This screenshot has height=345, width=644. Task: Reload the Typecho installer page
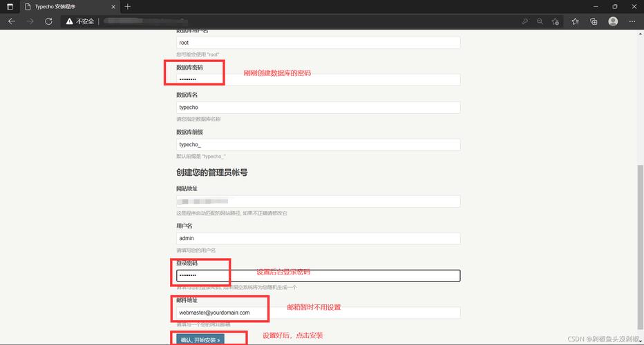48,21
